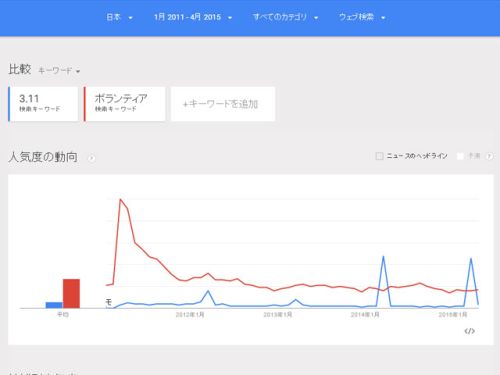500x375 pixels.
Task: Click the 2012年1月 axis label
Action: (x=190, y=315)
